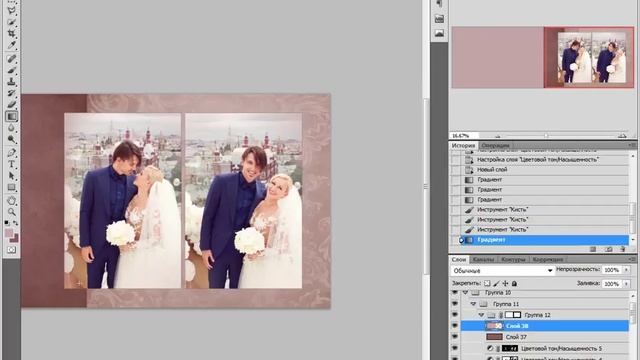Collapse the Группа 10 group triangle
This screenshot has width=640, height=360.
click(x=465, y=293)
